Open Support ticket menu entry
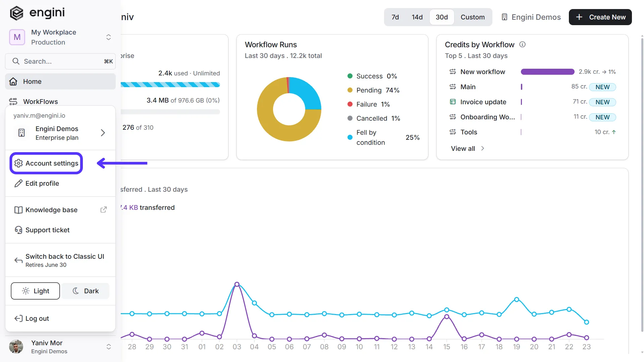Screen dimensions: 644x362 pos(60,230)
